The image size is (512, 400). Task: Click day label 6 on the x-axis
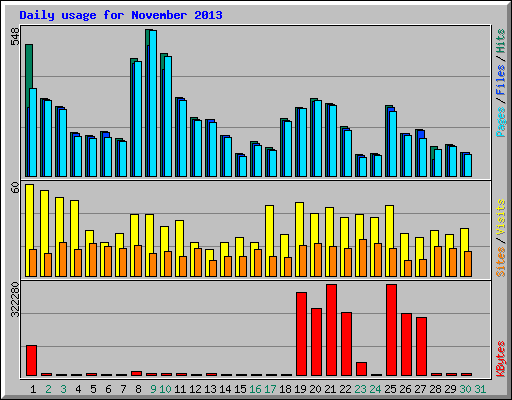[x=108, y=389]
